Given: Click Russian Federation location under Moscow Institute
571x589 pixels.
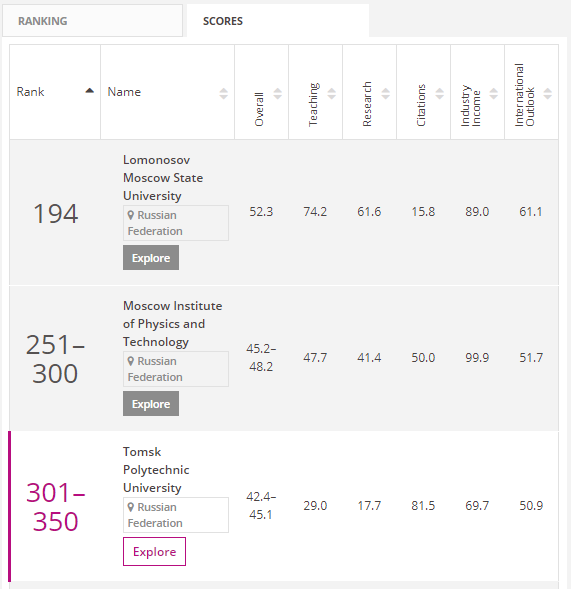Looking at the screenshot, I should point(176,369).
